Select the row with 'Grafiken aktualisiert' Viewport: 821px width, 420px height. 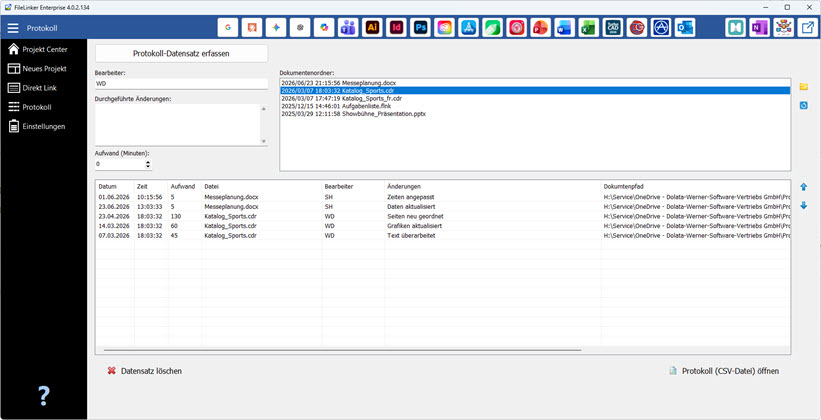(442, 226)
